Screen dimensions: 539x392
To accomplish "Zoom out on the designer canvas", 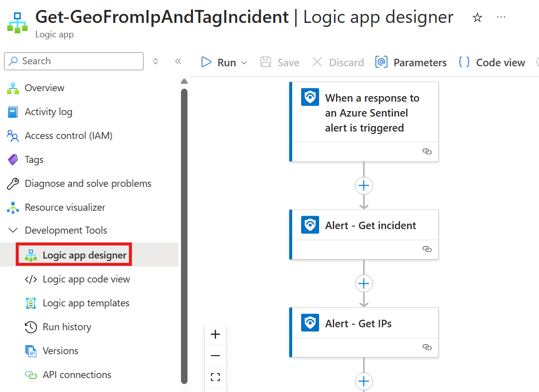I will 215,356.
